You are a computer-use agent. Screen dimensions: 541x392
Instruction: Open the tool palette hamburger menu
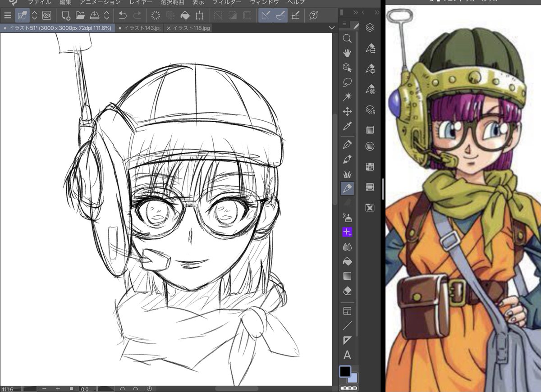click(x=344, y=24)
